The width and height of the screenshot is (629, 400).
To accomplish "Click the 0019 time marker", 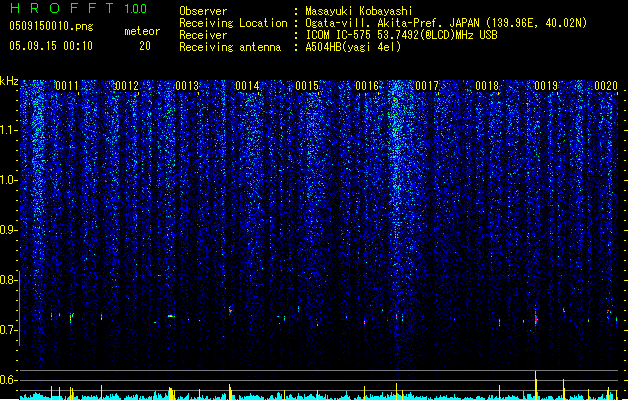I will pos(546,86).
